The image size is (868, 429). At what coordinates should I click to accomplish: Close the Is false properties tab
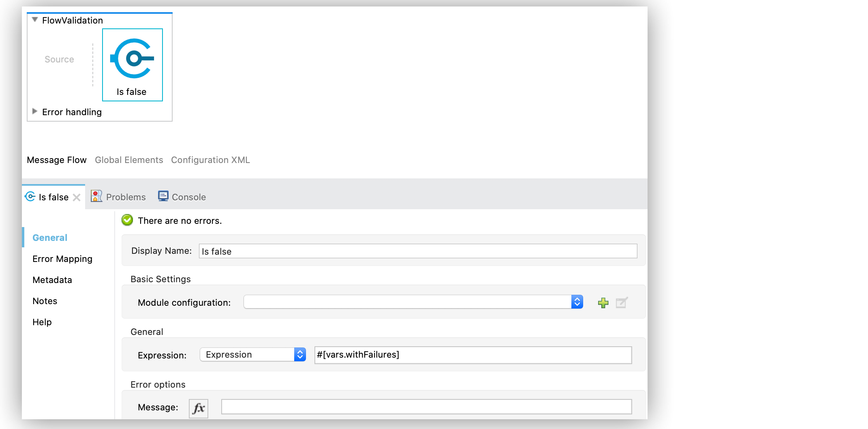(x=77, y=197)
